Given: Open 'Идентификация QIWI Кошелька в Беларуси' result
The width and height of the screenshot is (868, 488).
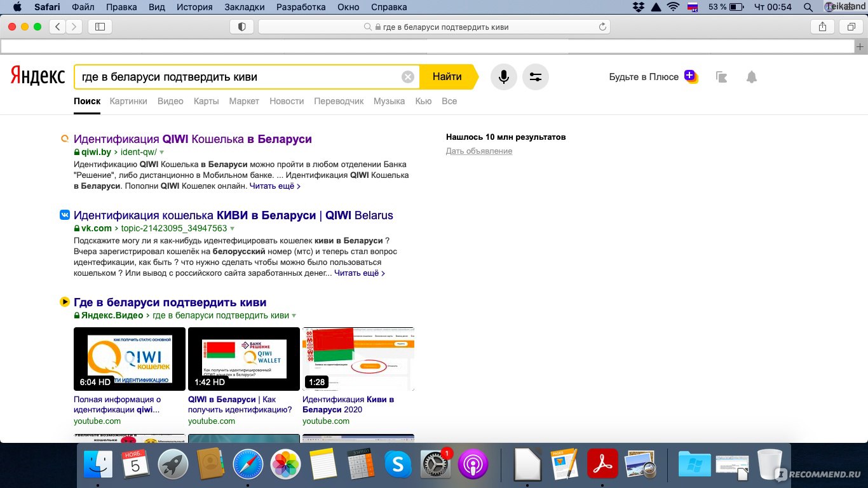Looking at the screenshot, I should point(193,139).
